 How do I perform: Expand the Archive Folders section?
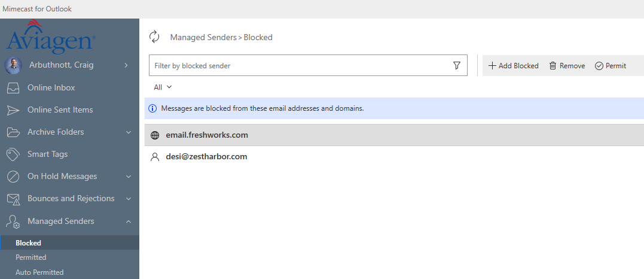click(x=128, y=132)
